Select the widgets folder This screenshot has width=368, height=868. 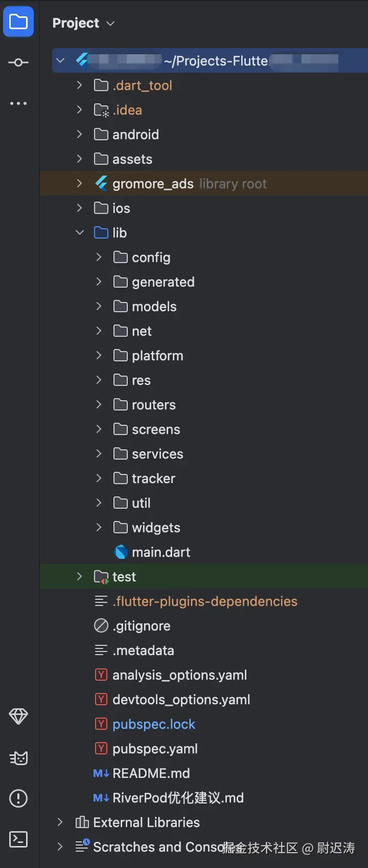coord(156,528)
